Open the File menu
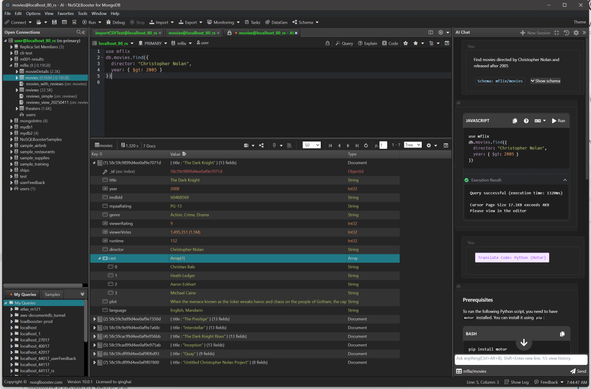This screenshot has height=389, width=591. [x=8, y=14]
